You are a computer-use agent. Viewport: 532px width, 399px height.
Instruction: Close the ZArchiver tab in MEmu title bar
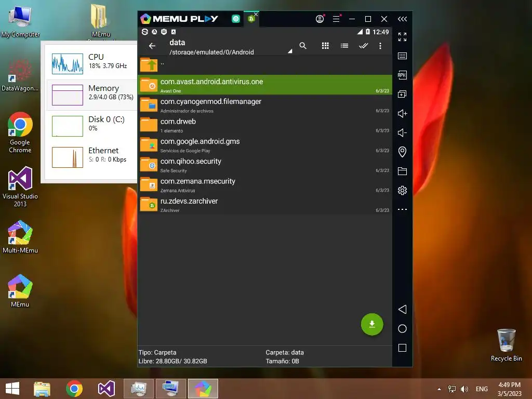(x=256, y=14)
